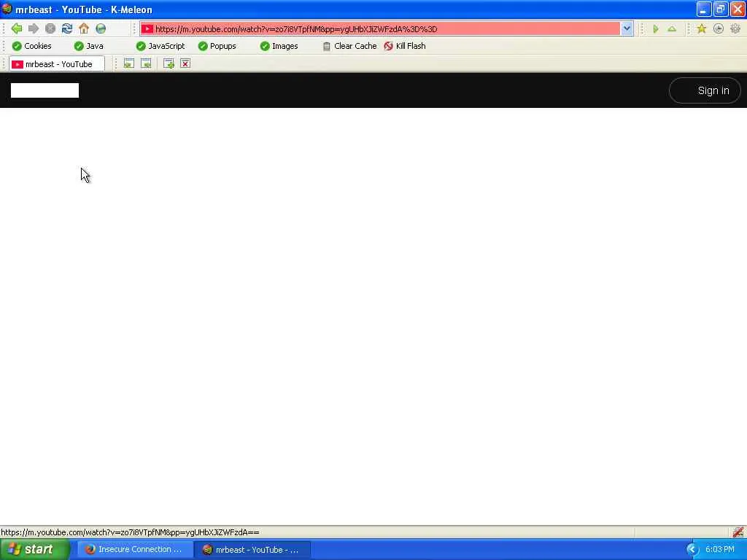Open history with the clock icon
The height and width of the screenshot is (560, 747).
pyautogui.click(x=719, y=29)
